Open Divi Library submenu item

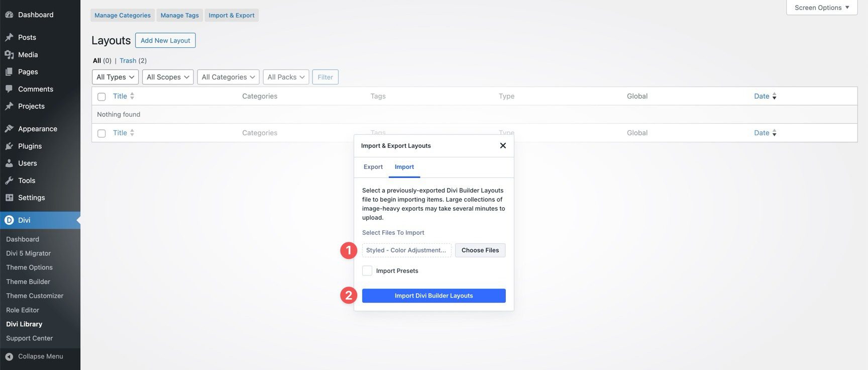pos(24,324)
